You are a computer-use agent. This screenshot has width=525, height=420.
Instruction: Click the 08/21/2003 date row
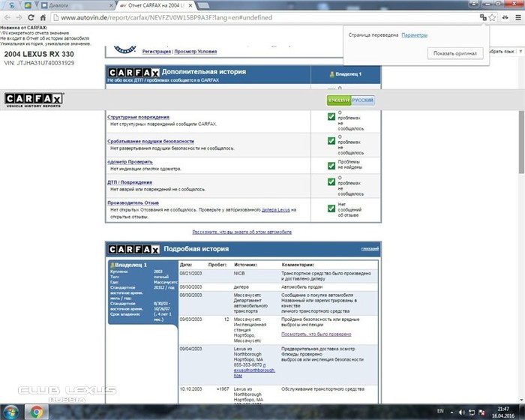(x=278, y=276)
